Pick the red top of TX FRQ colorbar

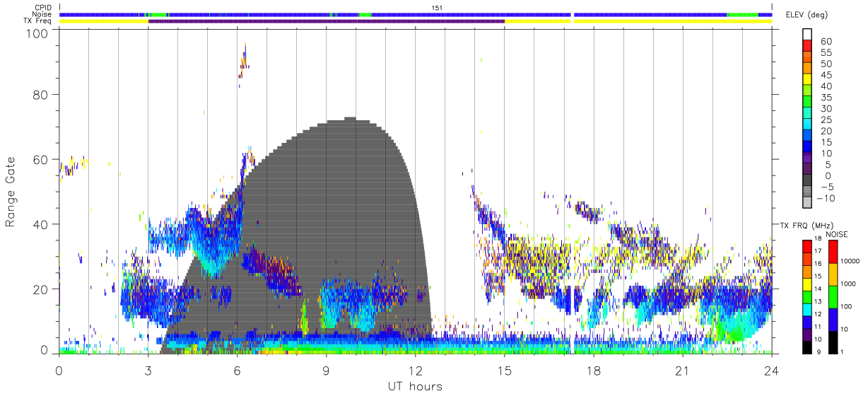[807, 246]
